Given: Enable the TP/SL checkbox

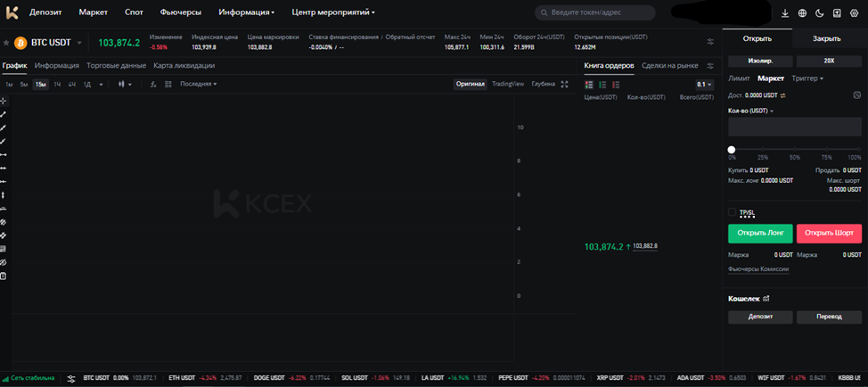Looking at the screenshot, I should (x=732, y=212).
